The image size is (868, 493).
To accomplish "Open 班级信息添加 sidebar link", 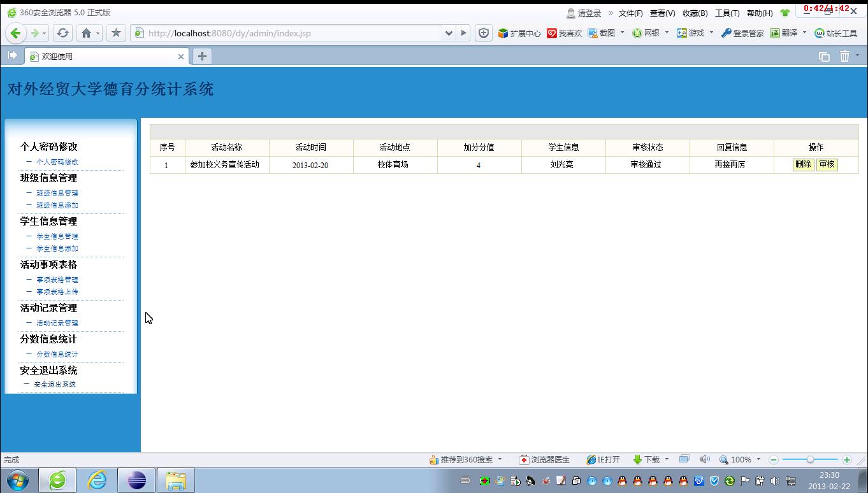I will pyautogui.click(x=57, y=205).
